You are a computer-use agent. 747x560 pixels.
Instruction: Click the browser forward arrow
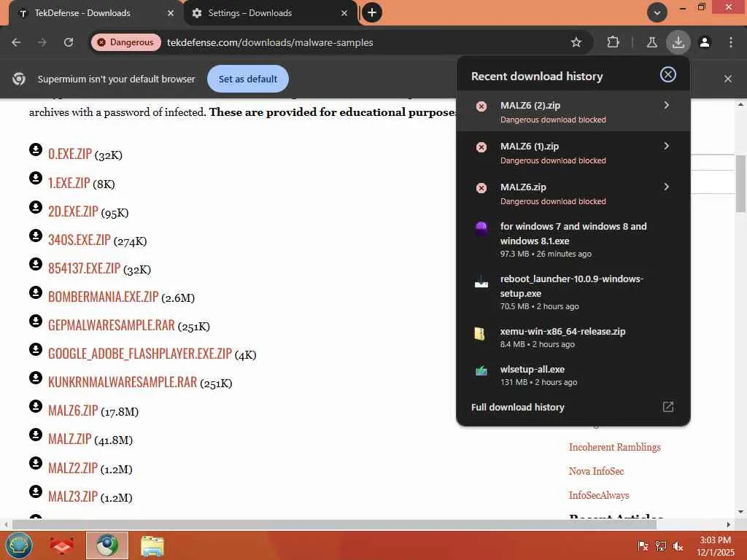(42, 42)
